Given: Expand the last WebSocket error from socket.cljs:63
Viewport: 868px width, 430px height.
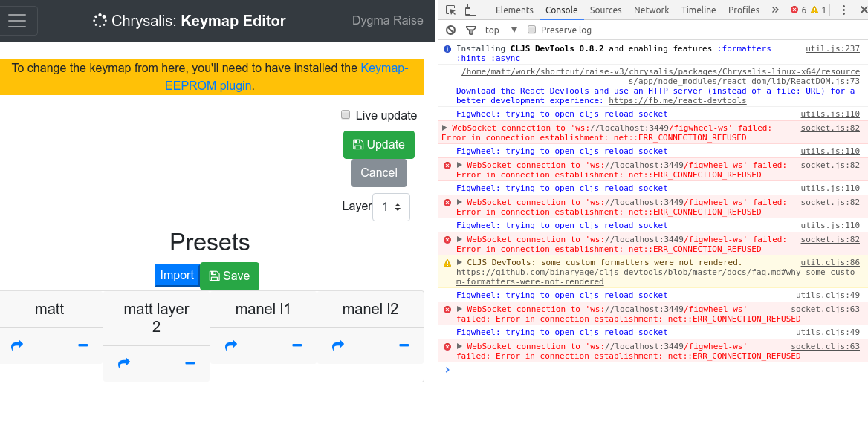Looking at the screenshot, I should click(x=459, y=346).
